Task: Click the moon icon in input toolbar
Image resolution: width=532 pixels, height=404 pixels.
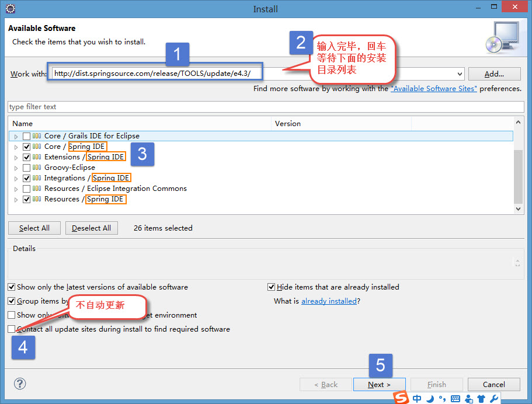Action: (430, 399)
